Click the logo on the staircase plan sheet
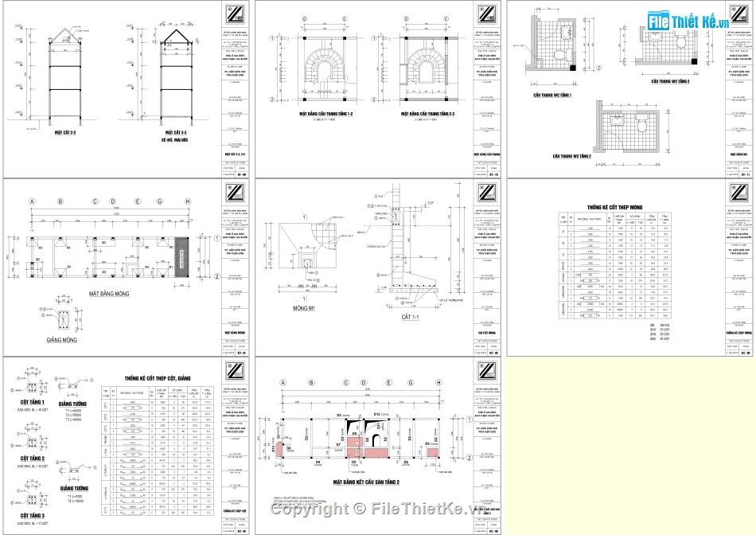Image resolution: width=756 pixels, height=535 pixels. click(x=488, y=14)
